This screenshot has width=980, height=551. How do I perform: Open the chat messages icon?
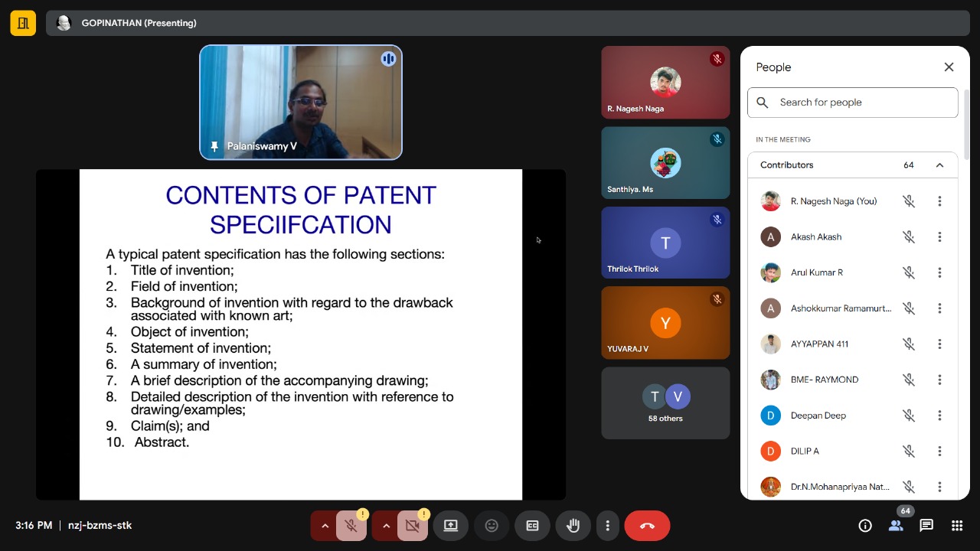(926, 526)
